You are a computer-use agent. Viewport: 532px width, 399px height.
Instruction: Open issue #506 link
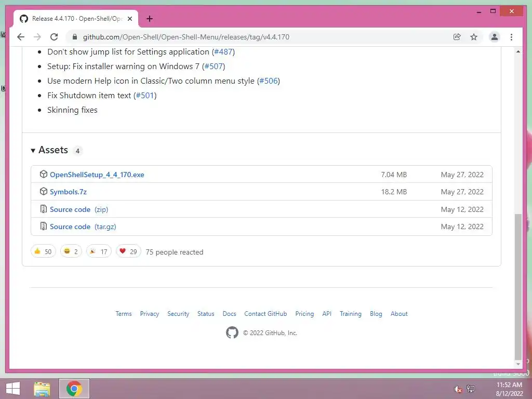pos(269,81)
